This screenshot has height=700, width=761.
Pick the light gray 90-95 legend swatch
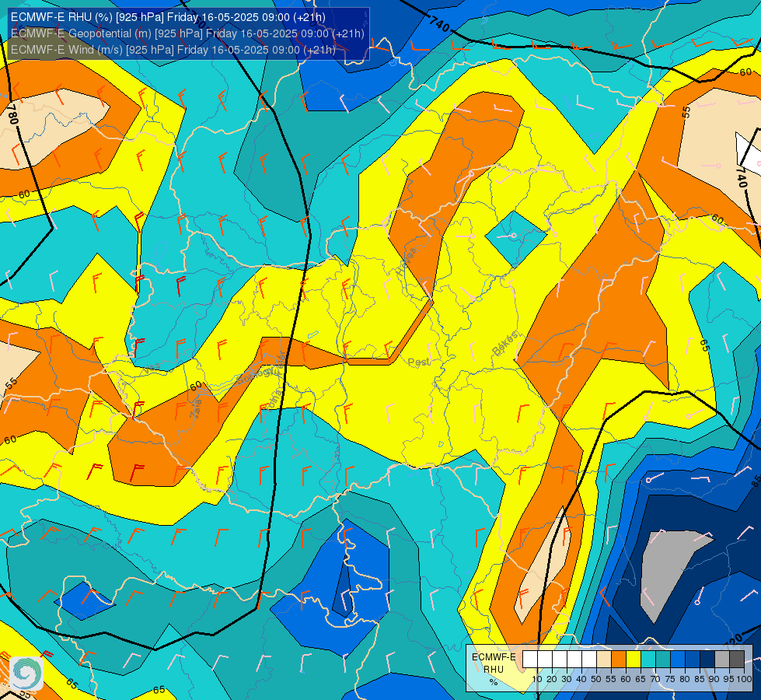tap(722, 660)
